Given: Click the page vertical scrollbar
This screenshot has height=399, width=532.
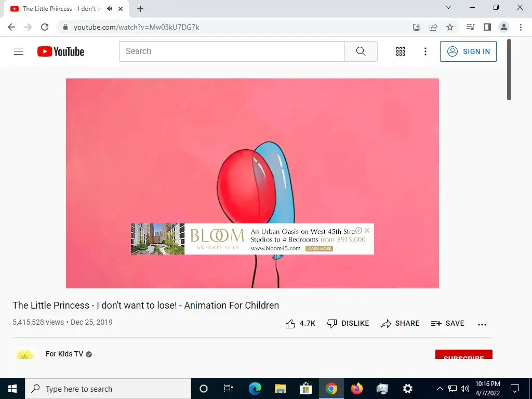Looking at the screenshot, I should pyautogui.click(x=509, y=70).
